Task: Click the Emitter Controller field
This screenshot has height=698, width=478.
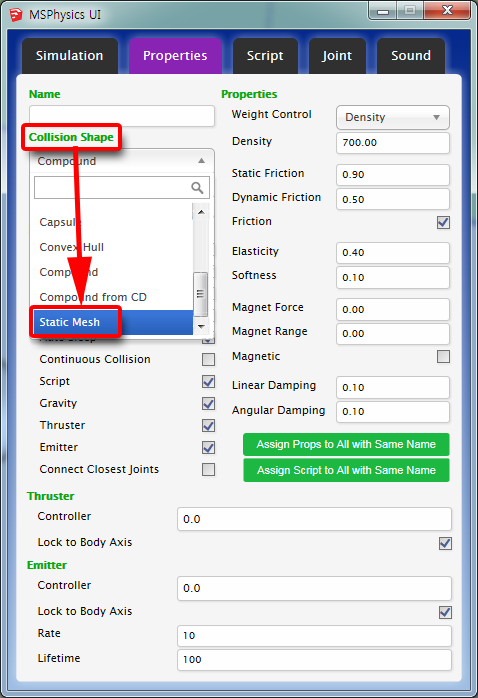Action: tap(314, 588)
